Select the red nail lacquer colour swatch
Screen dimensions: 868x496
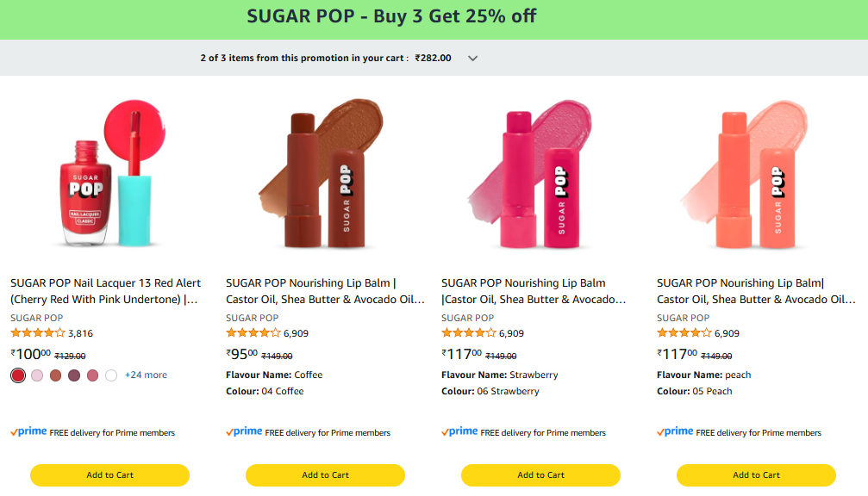point(18,375)
